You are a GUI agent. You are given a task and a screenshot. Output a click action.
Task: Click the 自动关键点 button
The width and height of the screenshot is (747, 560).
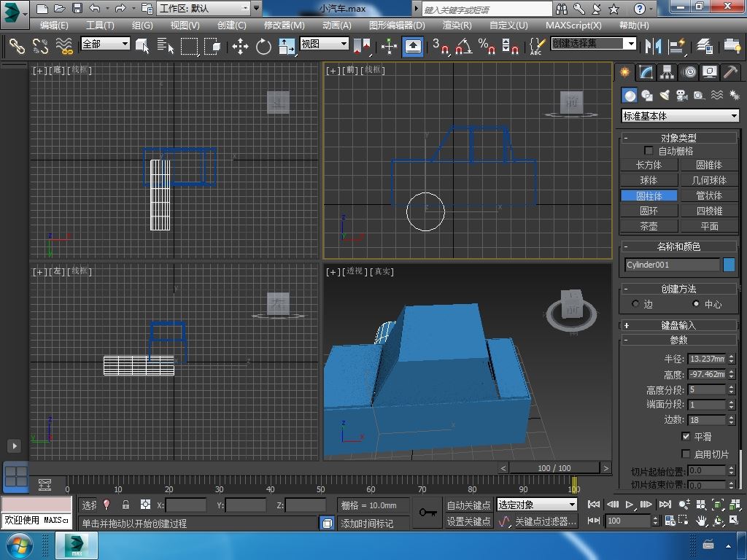pyautogui.click(x=468, y=505)
